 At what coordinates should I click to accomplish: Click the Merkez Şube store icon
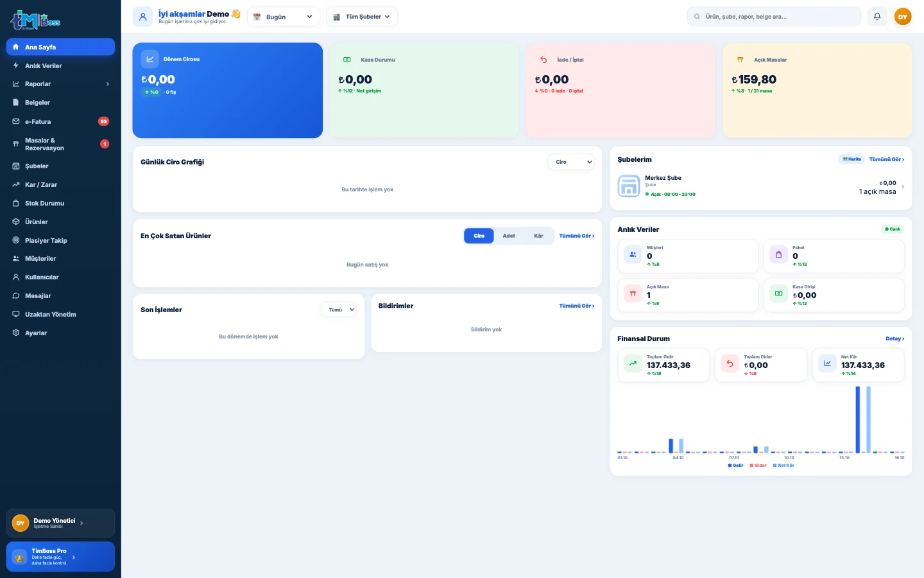(x=629, y=186)
